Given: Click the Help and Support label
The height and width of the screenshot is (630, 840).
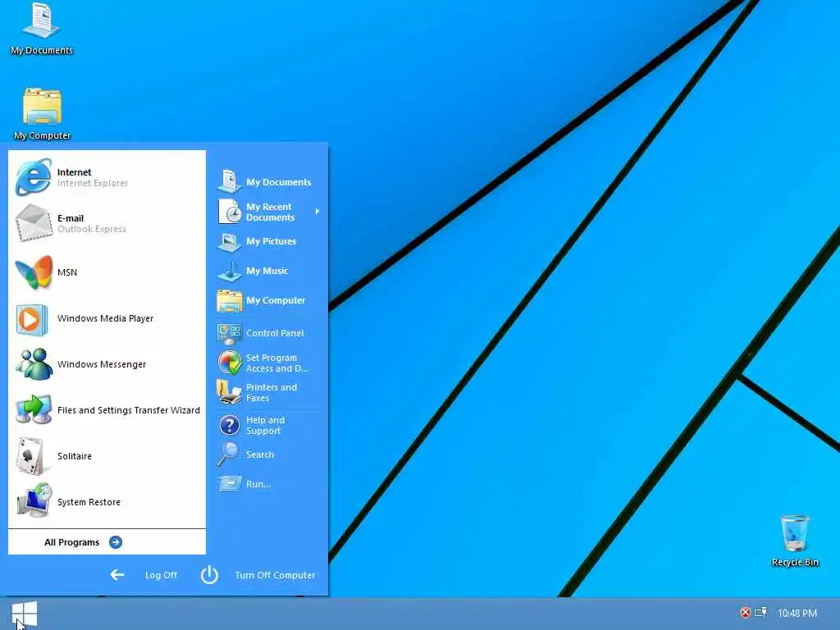Looking at the screenshot, I should [265, 426].
